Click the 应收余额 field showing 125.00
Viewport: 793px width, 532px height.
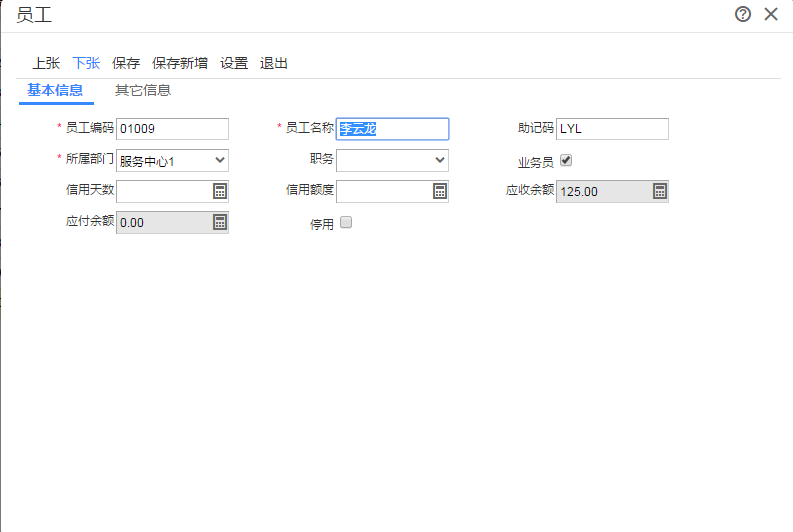[612, 191]
